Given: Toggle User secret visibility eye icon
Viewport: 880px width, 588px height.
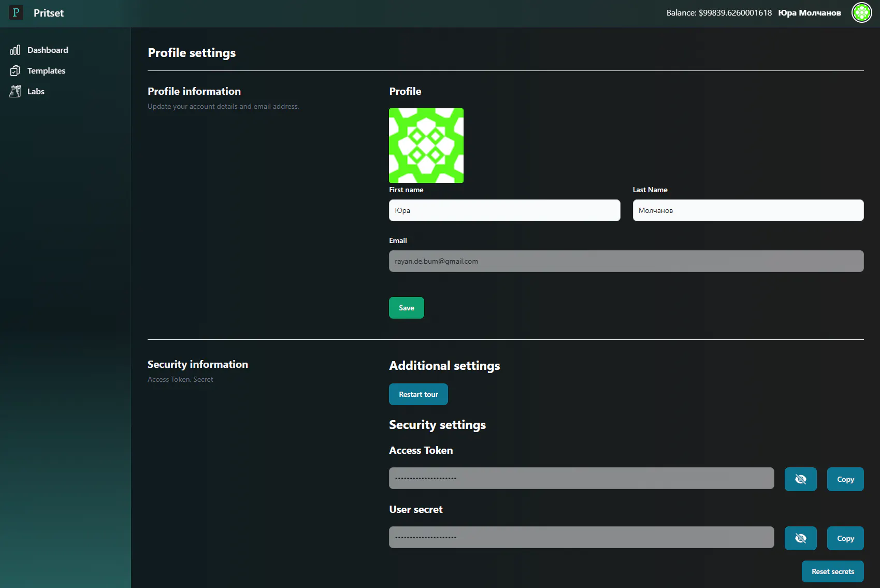Looking at the screenshot, I should [x=800, y=538].
